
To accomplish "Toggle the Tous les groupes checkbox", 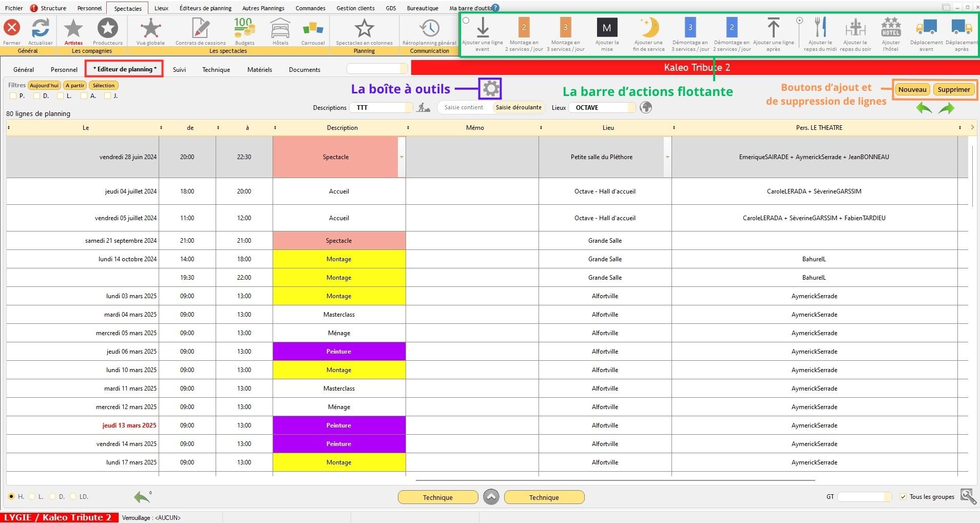I will coord(903,497).
